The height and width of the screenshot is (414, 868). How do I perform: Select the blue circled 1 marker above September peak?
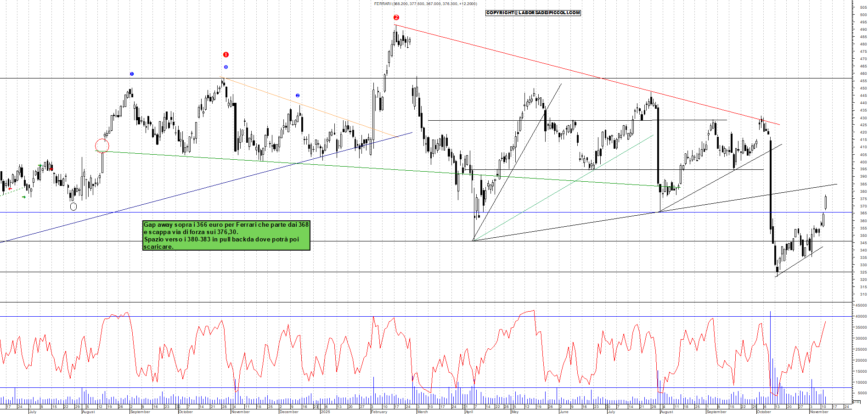click(132, 73)
